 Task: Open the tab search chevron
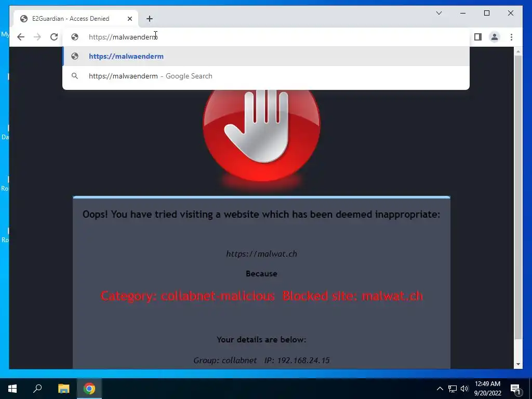click(x=438, y=13)
